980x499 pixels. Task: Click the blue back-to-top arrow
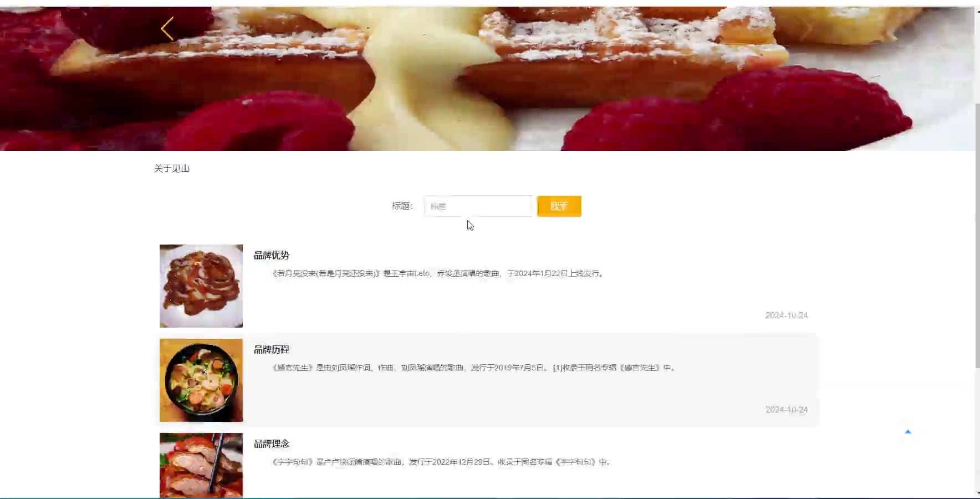(x=908, y=431)
